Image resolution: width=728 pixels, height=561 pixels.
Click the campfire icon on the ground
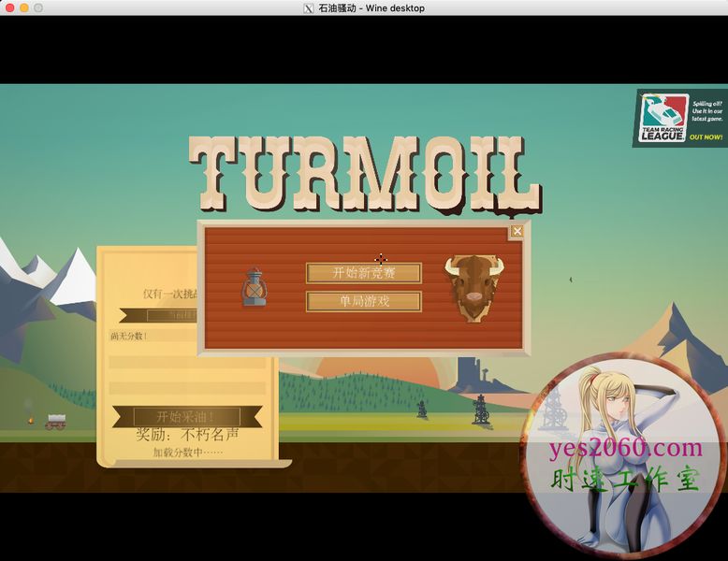click(x=31, y=421)
